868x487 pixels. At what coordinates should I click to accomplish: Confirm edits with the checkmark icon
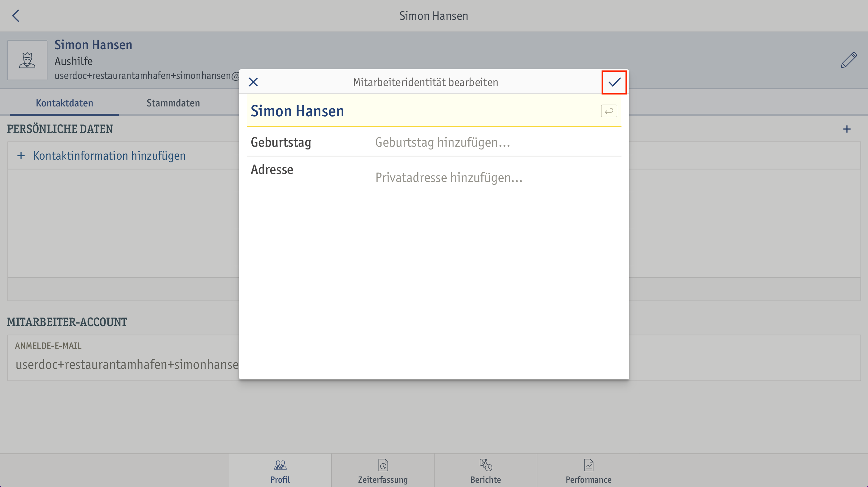(x=614, y=82)
